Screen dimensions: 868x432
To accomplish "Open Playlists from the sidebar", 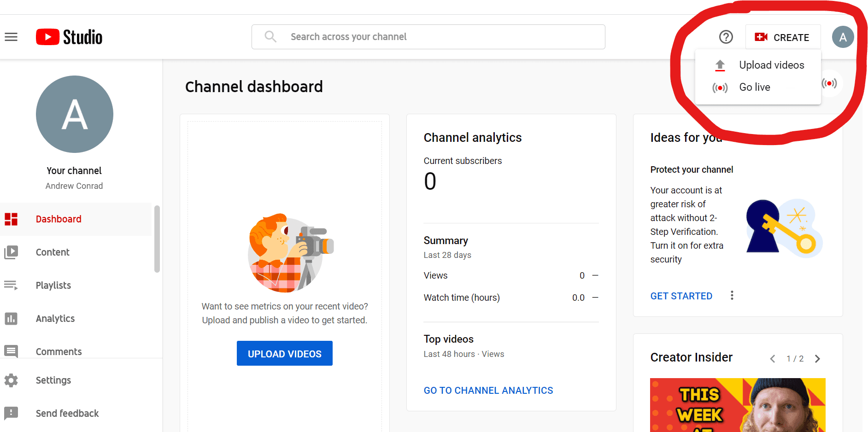I will pyautogui.click(x=53, y=286).
